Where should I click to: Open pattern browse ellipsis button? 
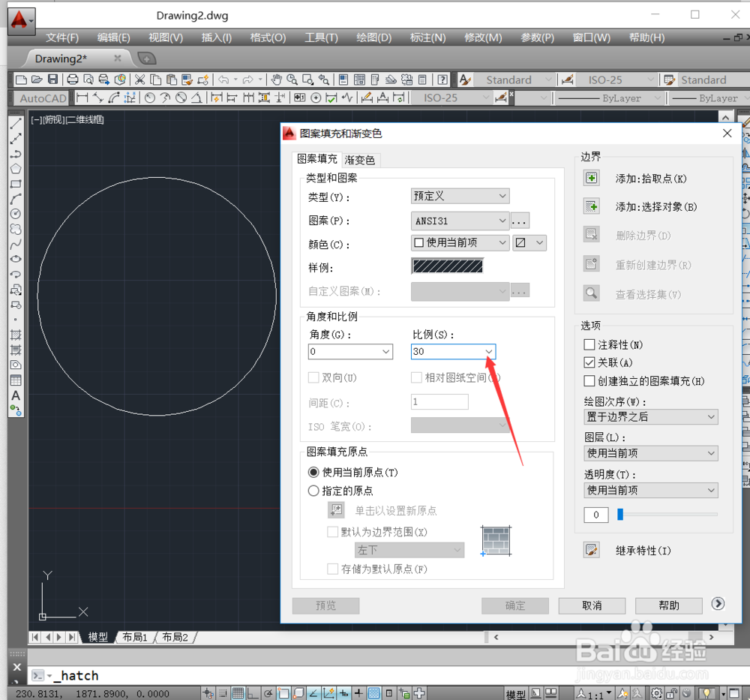tap(520, 221)
